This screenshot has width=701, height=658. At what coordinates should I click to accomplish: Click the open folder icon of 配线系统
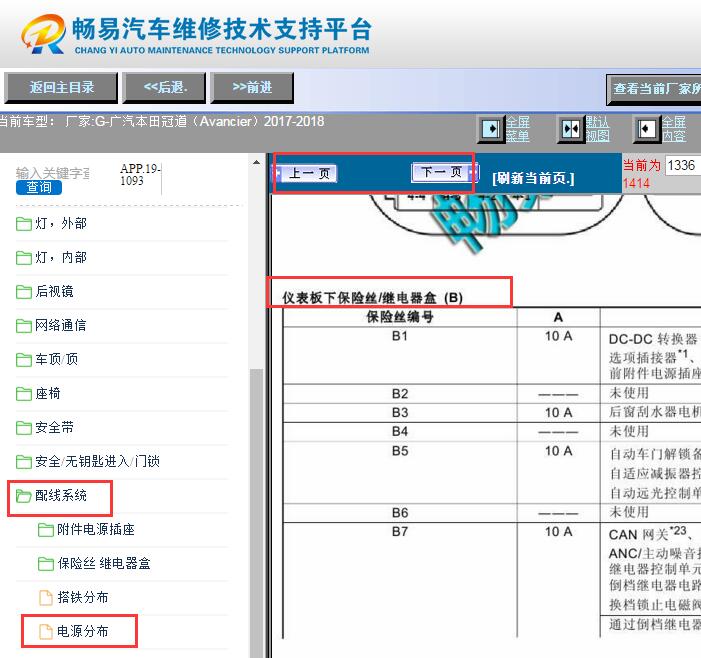23,495
